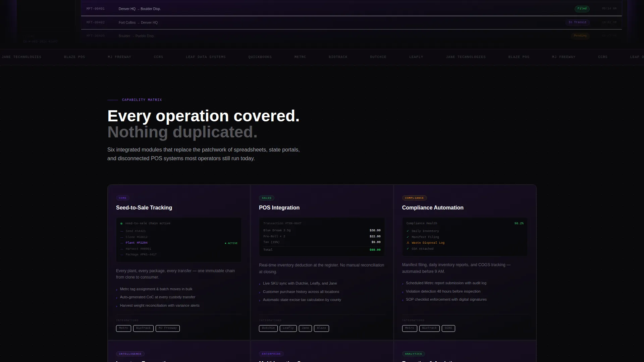Screen dimensions: 644x362
Task: Click the INTELLIGENCE tag badge
Action: tap(130, 354)
